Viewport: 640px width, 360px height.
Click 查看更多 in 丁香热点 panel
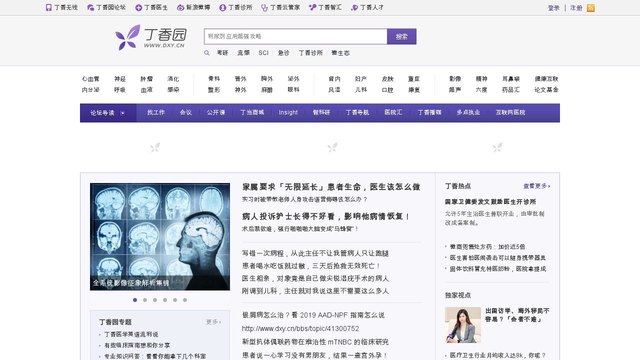[536, 186]
